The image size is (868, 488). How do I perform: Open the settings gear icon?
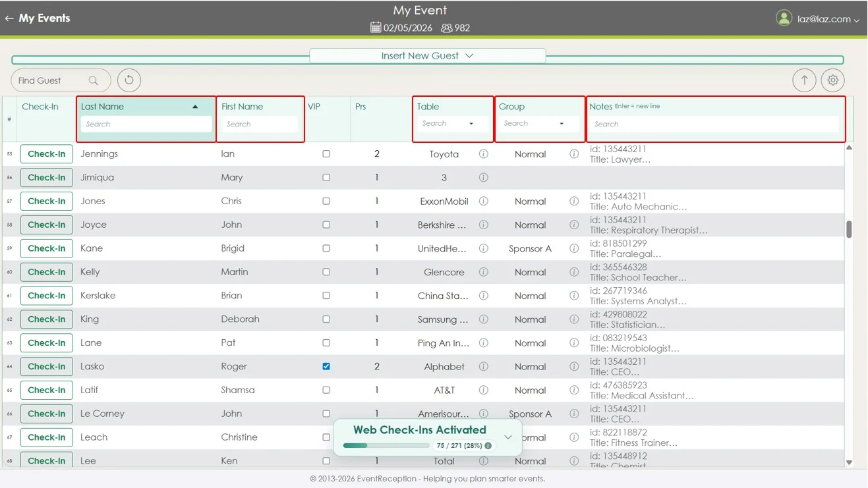coord(833,80)
